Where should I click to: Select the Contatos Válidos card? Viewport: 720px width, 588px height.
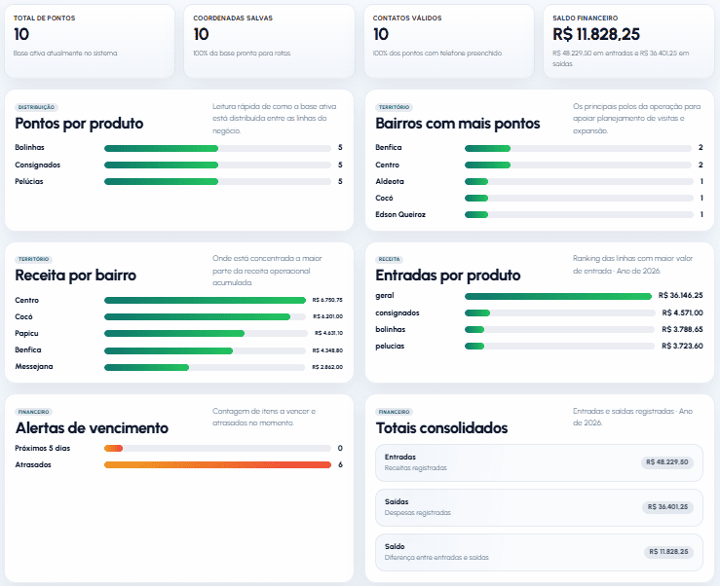coord(449,41)
